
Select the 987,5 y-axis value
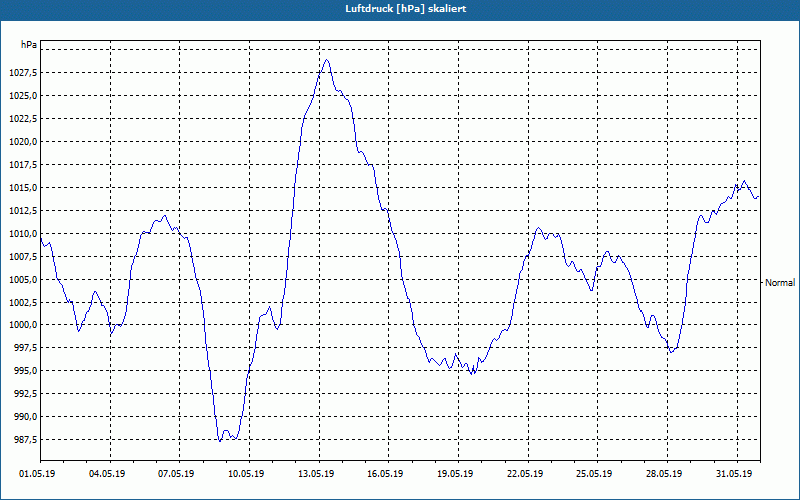(26, 440)
